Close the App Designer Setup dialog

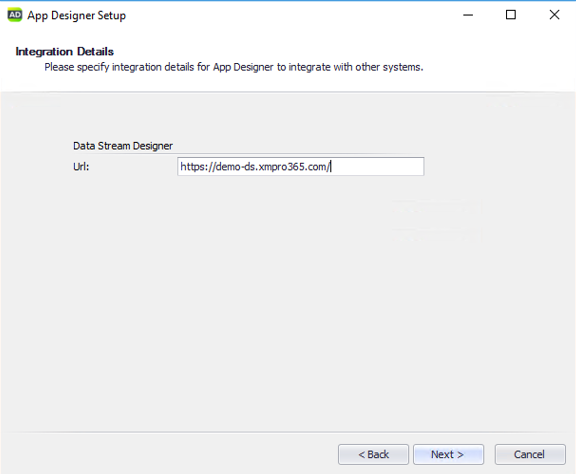554,15
